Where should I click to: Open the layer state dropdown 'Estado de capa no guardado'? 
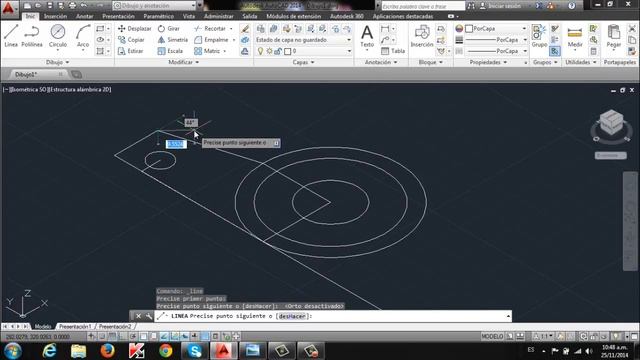coord(303,40)
